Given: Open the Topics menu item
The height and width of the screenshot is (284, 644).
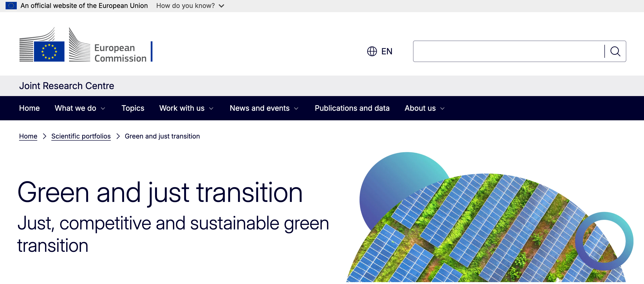Looking at the screenshot, I should [133, 108].
